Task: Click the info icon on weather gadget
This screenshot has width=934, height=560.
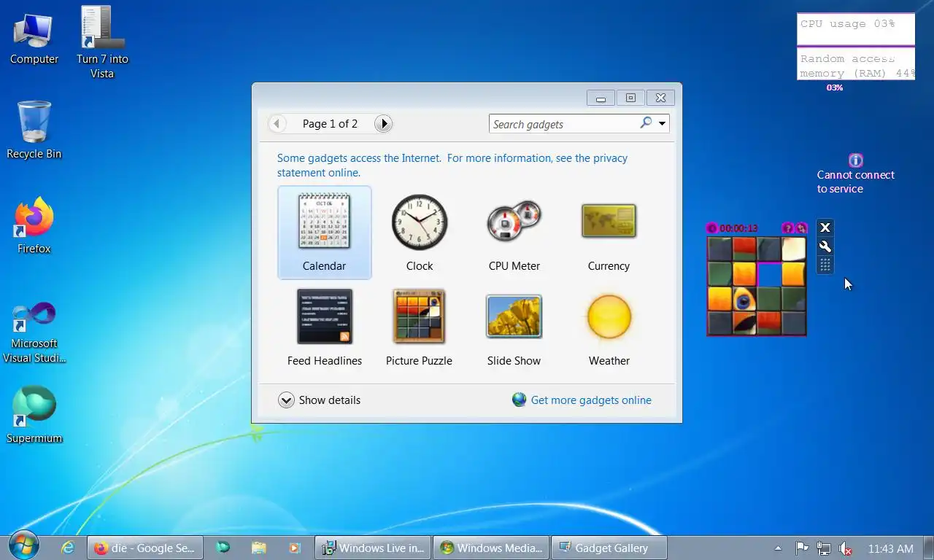Action: coord(856,160)
